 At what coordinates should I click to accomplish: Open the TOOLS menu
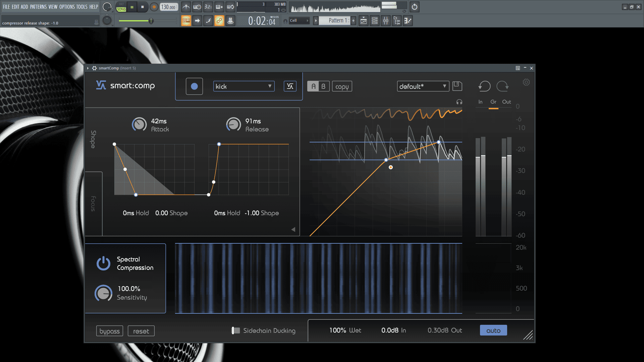tap(82, 7)
